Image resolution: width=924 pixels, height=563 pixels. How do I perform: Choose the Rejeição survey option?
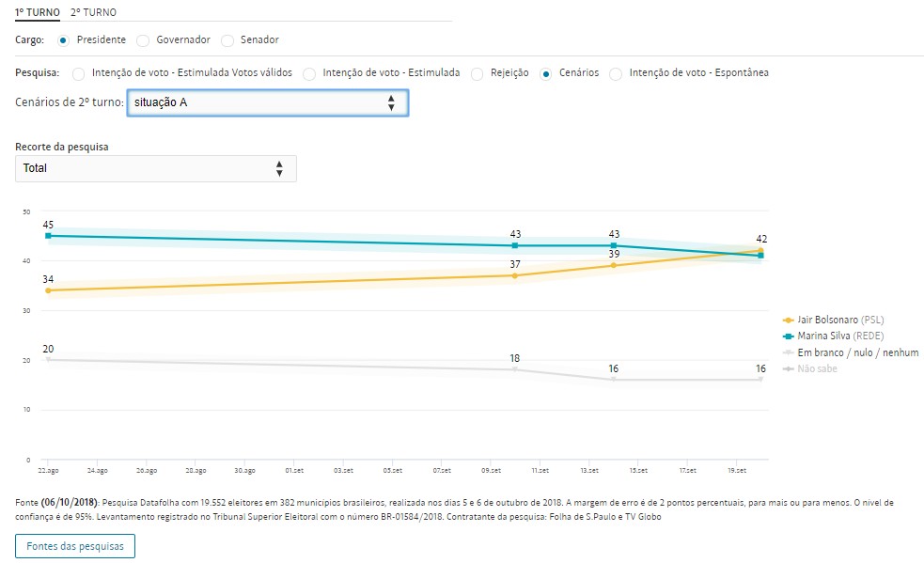coord(478,73)
